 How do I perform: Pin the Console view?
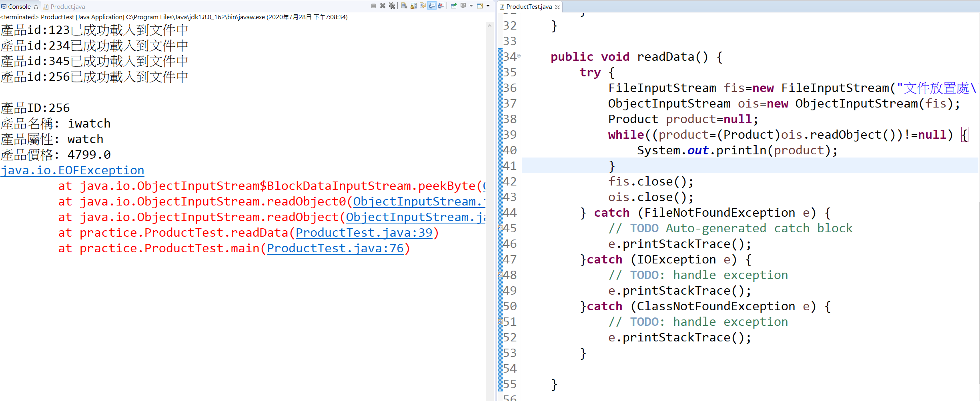point(454,6)
